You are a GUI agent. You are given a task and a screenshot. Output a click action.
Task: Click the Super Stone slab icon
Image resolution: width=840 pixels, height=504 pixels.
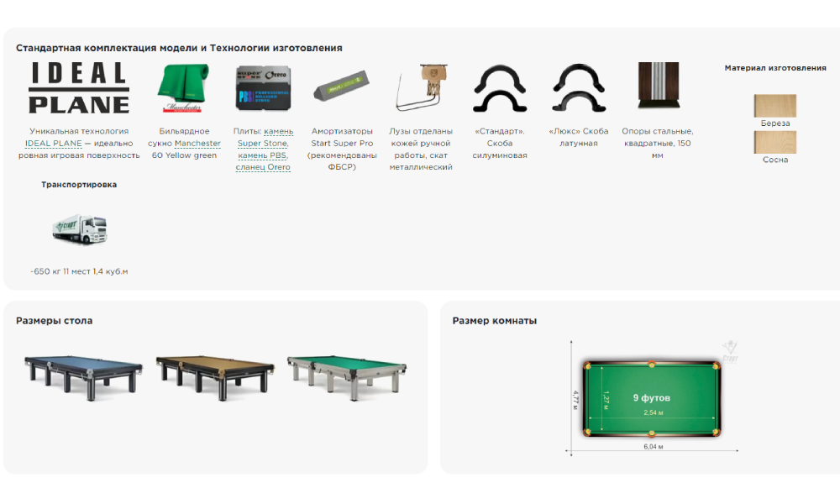click(263, 88)
